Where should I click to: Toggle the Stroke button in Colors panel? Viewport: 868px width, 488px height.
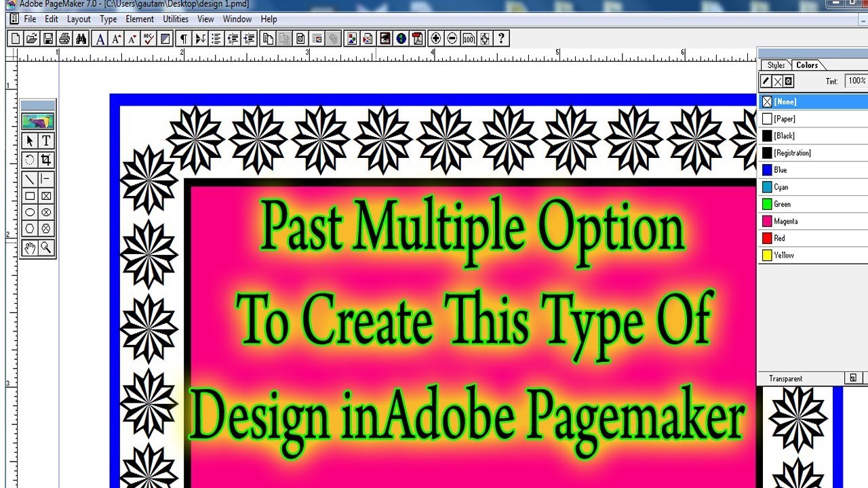766,81
